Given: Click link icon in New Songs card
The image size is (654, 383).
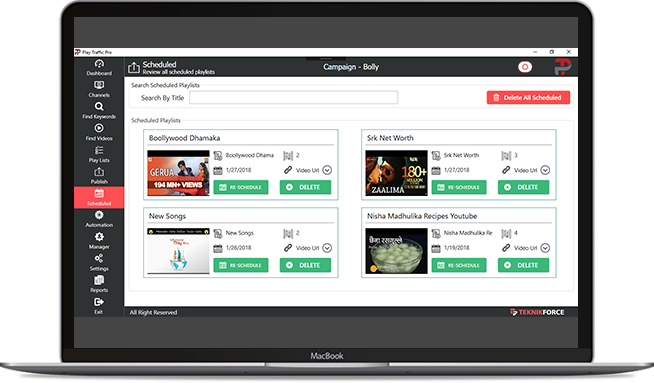Looking at the screenshot, I should pyautogui.click(x=288, y=248).
